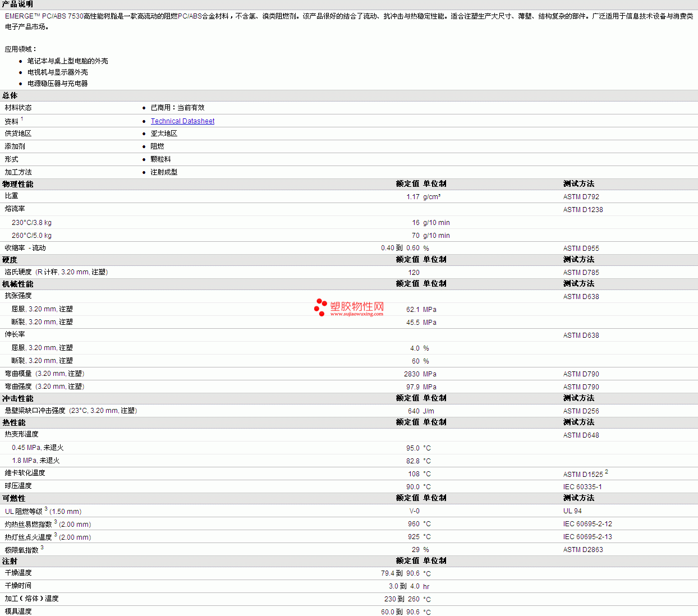
Task: Click the 230°C/3.8 kg condition label
Action: pyautogui.click(x=31, y=223)
